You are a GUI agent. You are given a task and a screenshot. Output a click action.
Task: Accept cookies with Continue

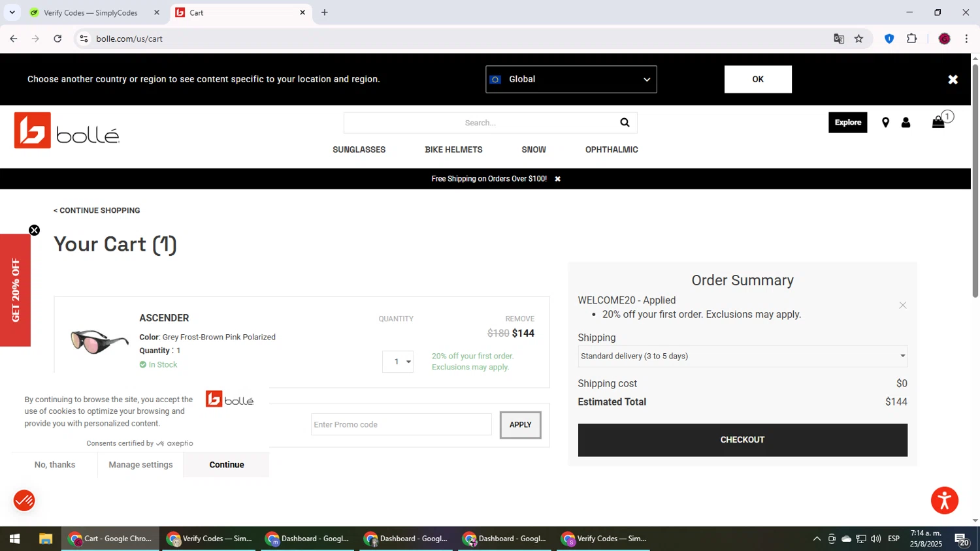click(227, 465)
